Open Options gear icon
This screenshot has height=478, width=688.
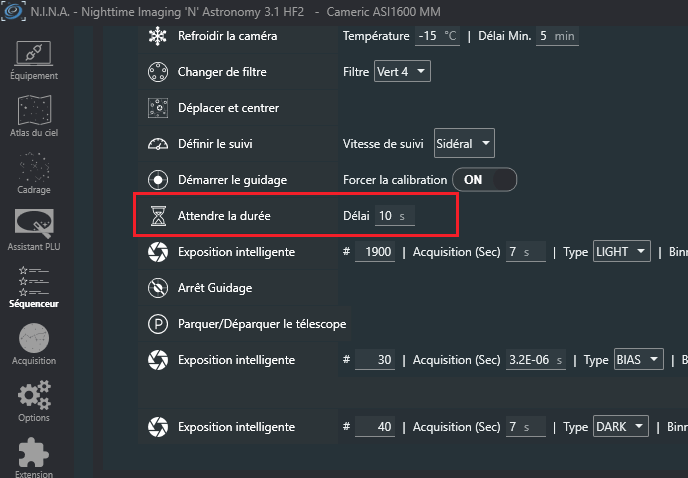[34, 400]
